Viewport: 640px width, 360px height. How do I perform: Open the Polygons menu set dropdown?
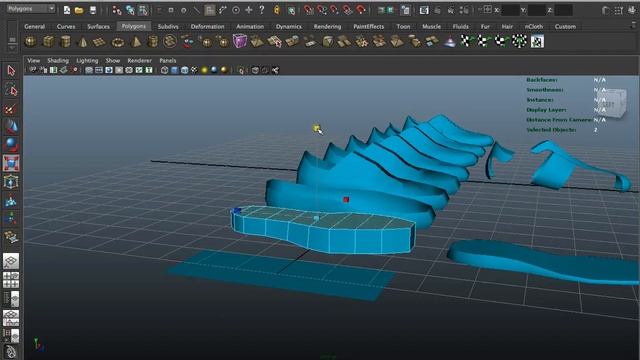click(31, 9)
